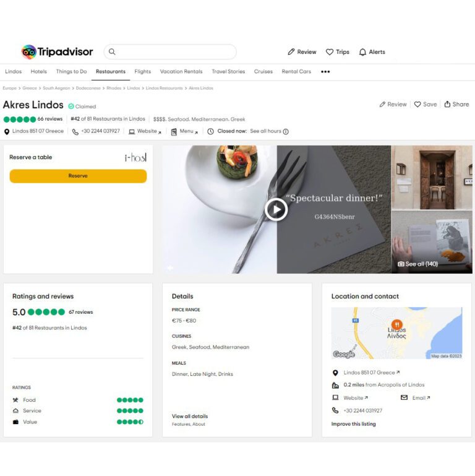The width and height of the screenshot is (475, 476).
Task: Open Trips heart icon in header
Action: [330, 52]
